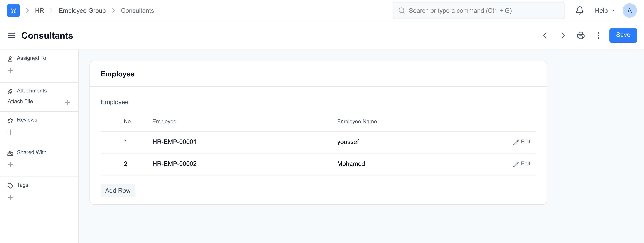The height and width of the screenshot is (243, 644).
Task: Add a tag with the plus icon
Action: (11, 197)
